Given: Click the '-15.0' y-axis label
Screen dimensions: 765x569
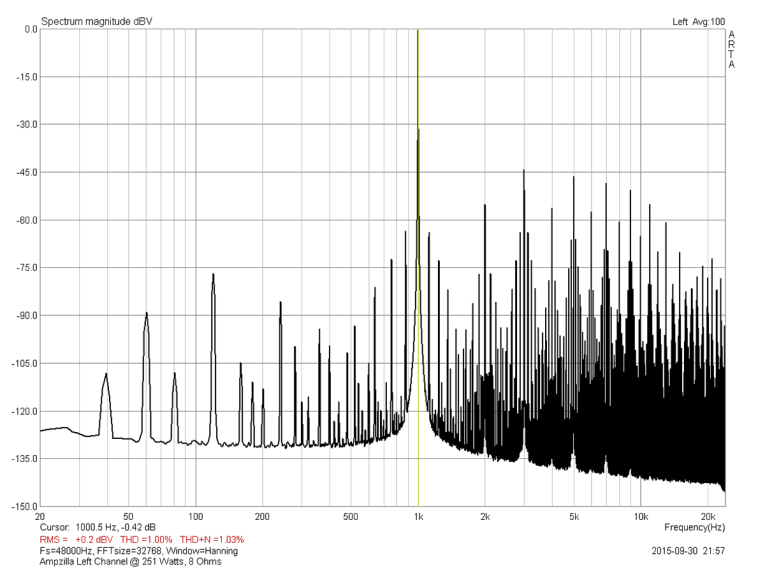Looking at the screenshot, I should 26,77.
